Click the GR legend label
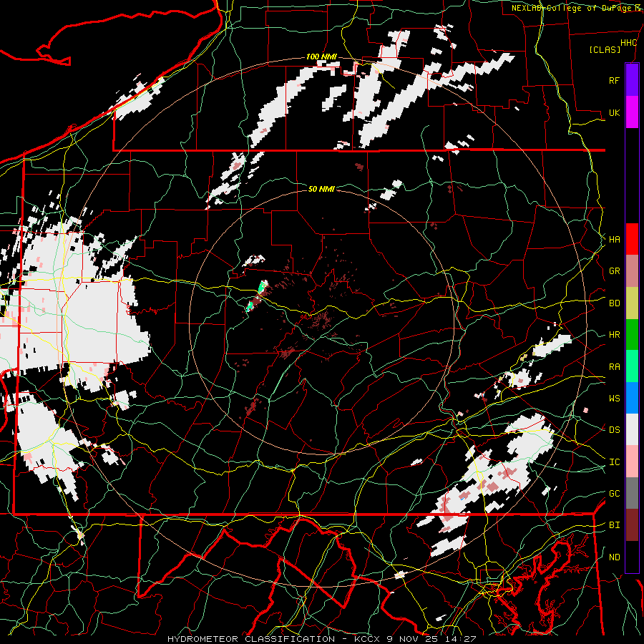644x644 pixels. pos(615,271)
